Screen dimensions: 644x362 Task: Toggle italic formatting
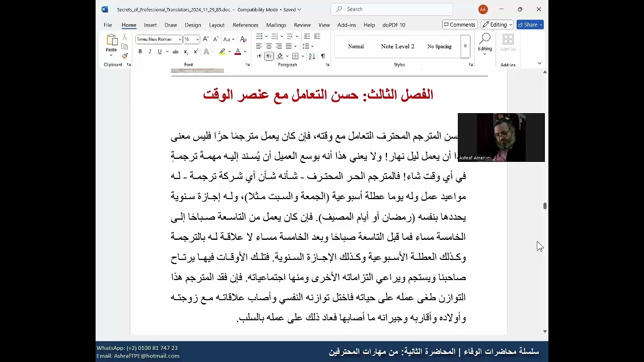point(150,52)
